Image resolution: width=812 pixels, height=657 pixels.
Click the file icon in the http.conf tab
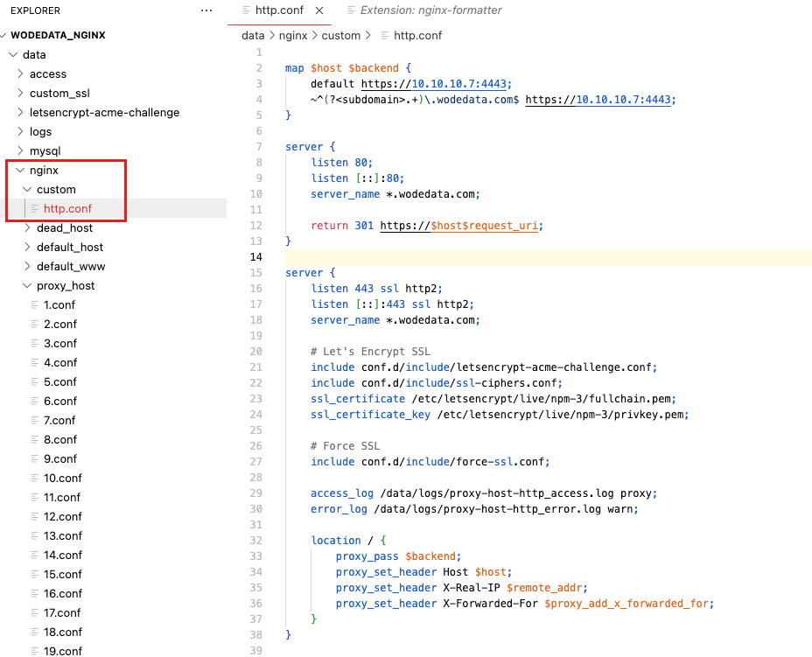click(245, 10)
